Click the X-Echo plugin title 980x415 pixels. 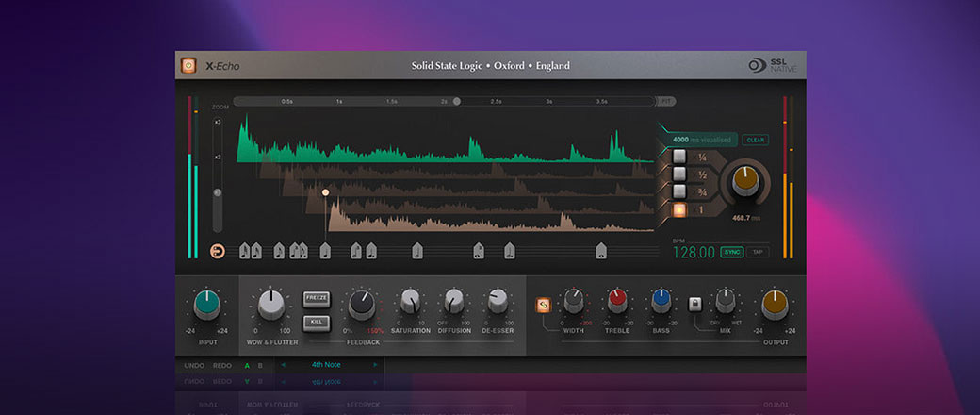[x=222, y=66]
